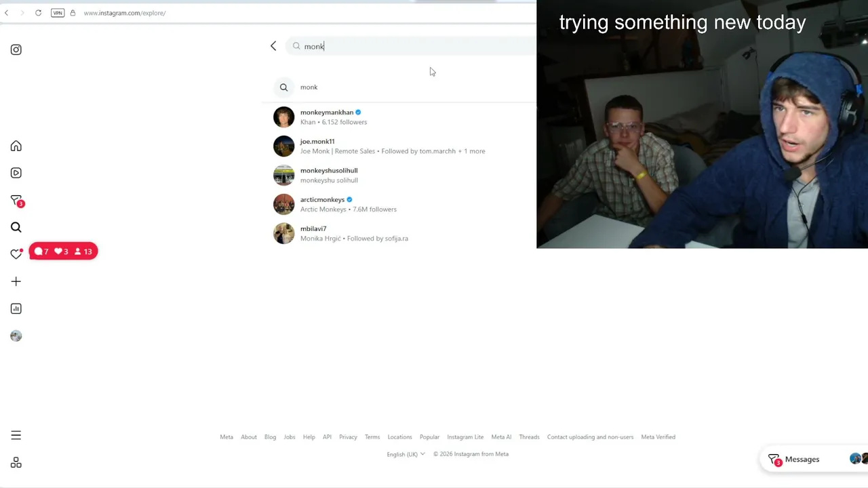Reload the page with refresh icon
The width and height of the screenshot is (868, 488).
tap(38, 13)
